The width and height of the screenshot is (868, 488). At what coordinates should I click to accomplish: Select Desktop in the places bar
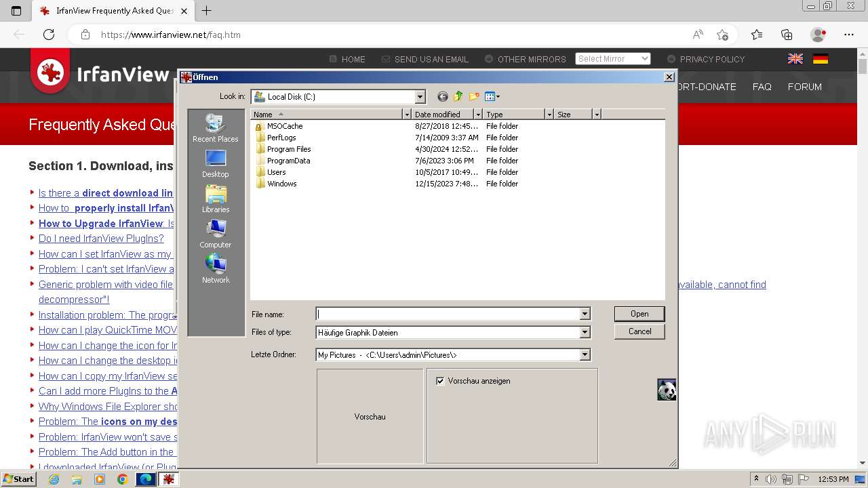click(x=216, y=163)
